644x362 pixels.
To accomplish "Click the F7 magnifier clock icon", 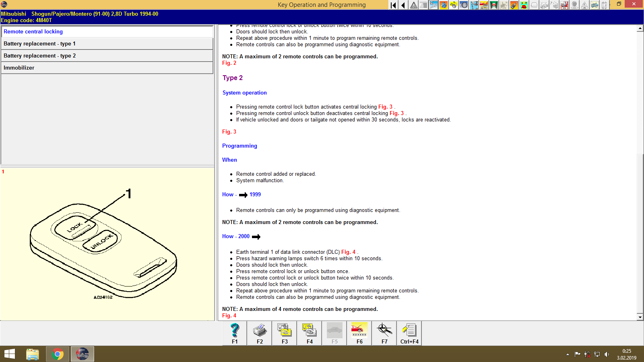I will (384, 333).
